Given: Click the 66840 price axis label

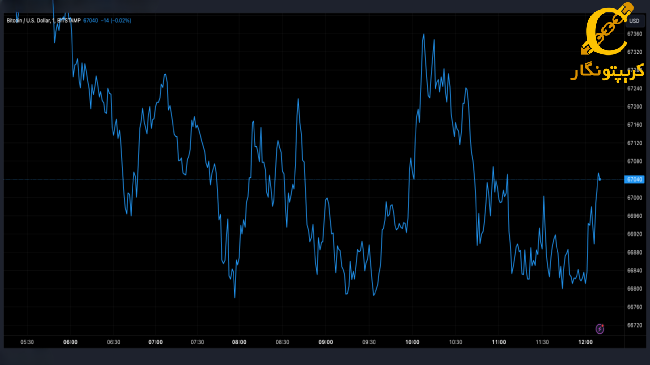Looking at the screenshot, I should [635, 270].
